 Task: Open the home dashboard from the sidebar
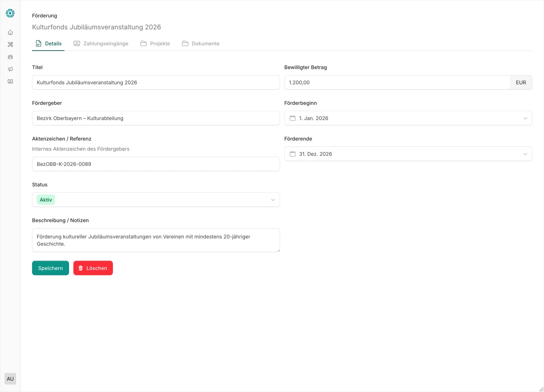[10, 32]
